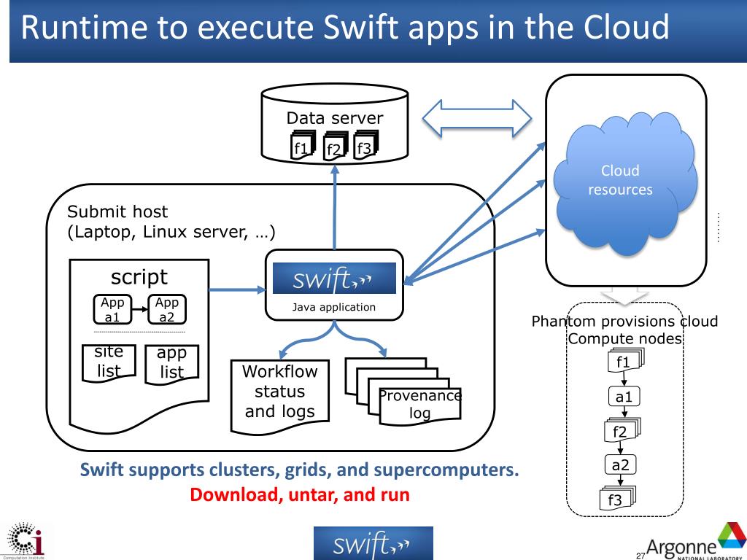This screenshot has width=747, height=560.
Task: Select the Workflow status and logs document
Action: pyautogui.click(x=279, y=397)
